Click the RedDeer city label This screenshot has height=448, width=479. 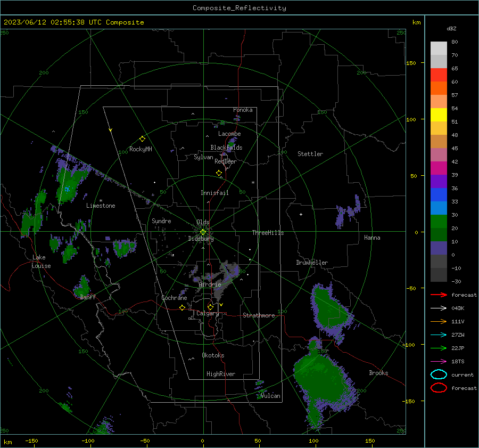pyautogui.click(x=226, y=161)
